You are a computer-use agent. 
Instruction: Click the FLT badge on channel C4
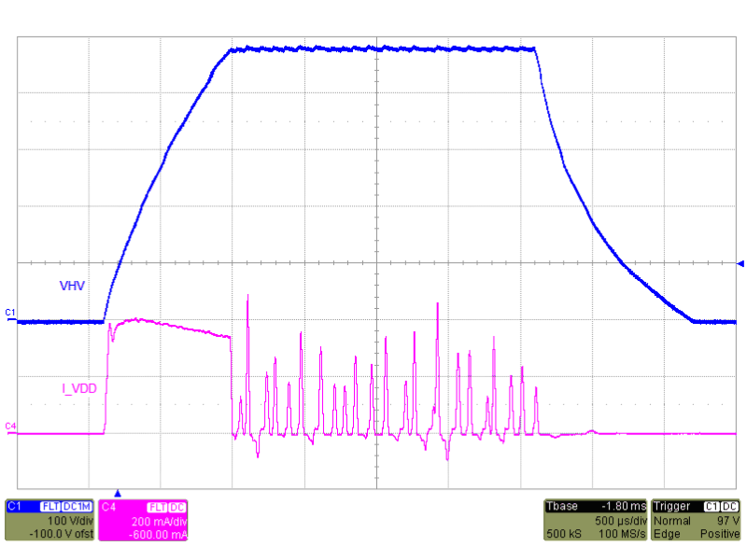pyautogui.click(x=158, y=506)
